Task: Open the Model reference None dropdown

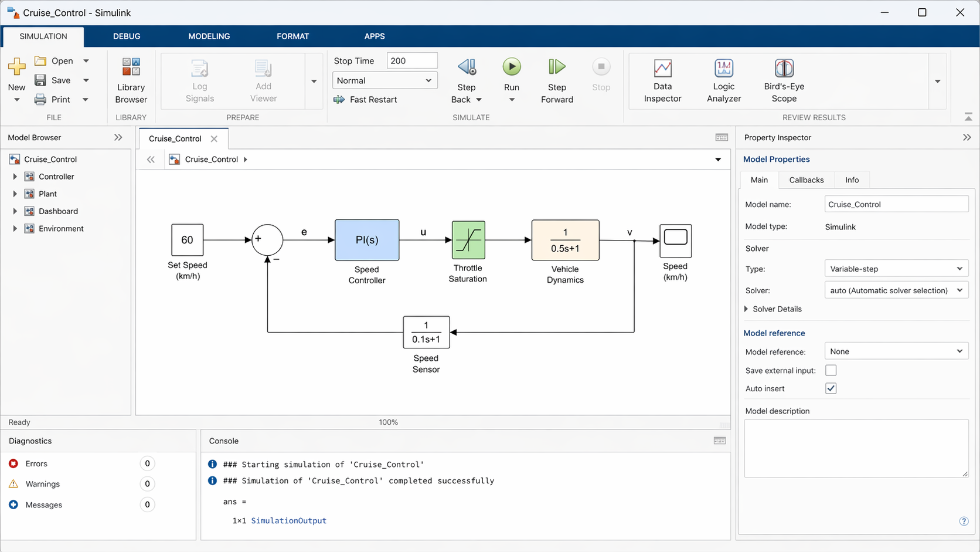Action: click(x=896, y=351)
